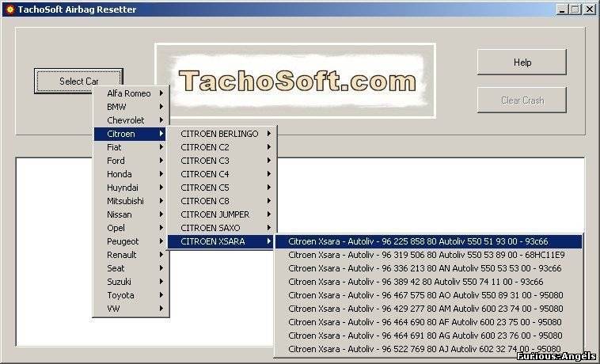Select the highlighted Citroen menu entry
The height and width of the screenshot is (364, 600).
[x=130, y=134]
